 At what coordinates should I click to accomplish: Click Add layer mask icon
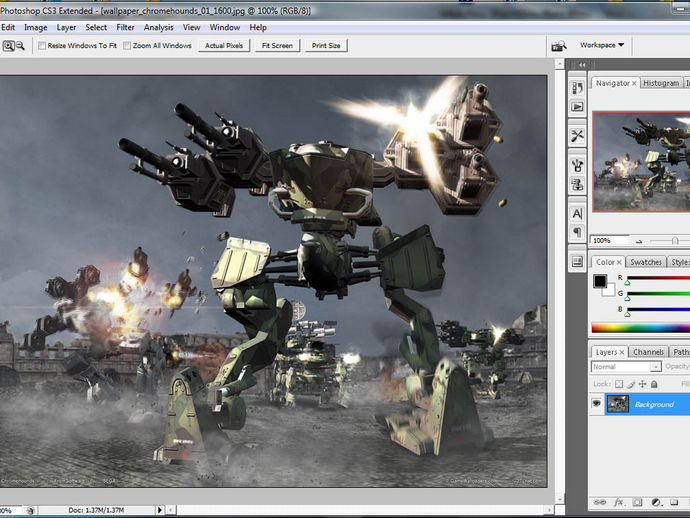637,502
